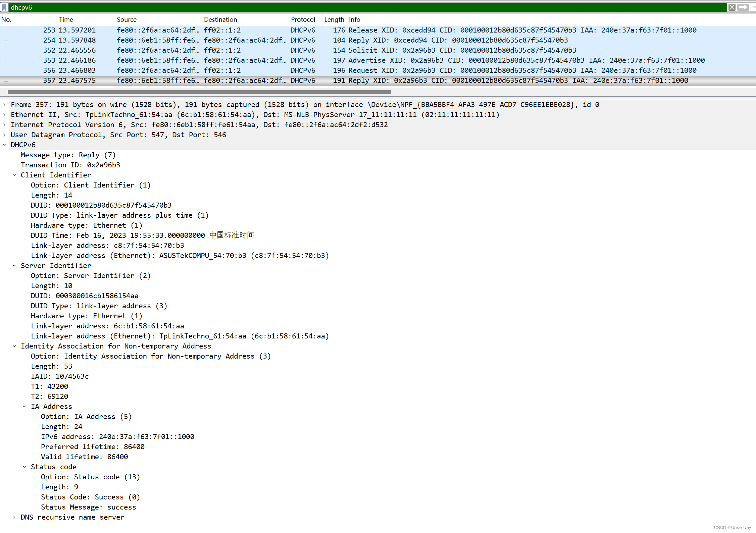Expand Internet Protocol Version 6 section
The image size is (756, 533).
click(4, 125)
